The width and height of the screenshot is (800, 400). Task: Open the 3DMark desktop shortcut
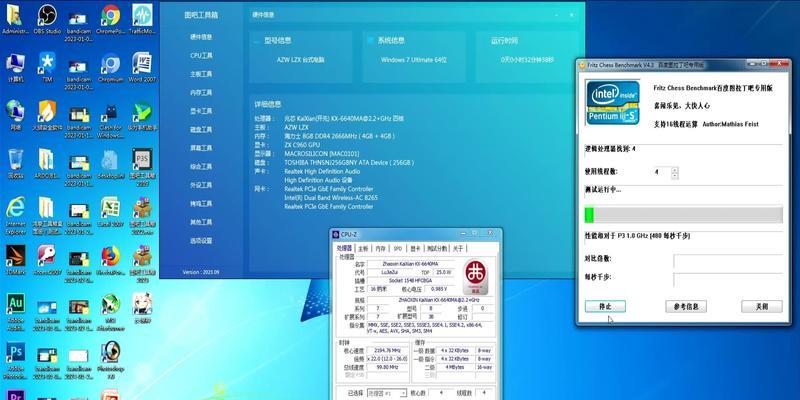15,259
